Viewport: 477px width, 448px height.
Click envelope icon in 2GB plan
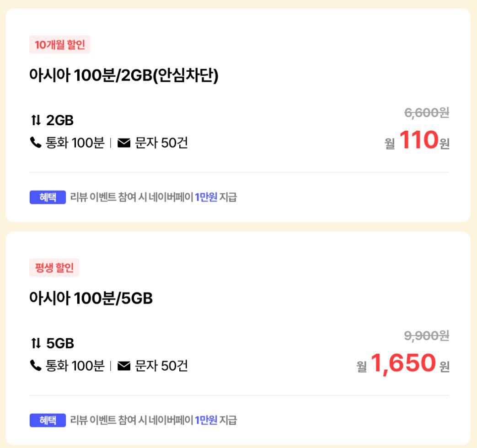click(x=123, y=144)
